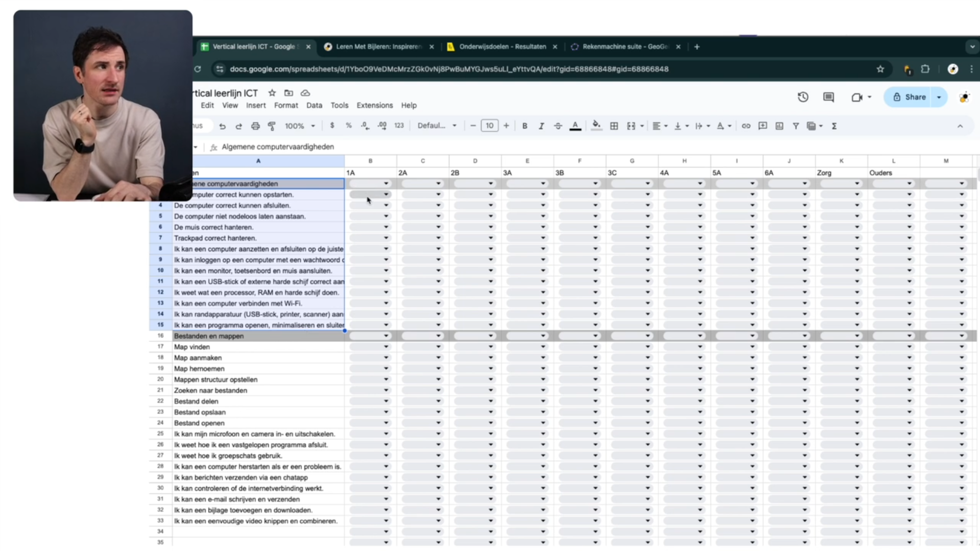Expand the Default font dropdown
Image resolution: width=980 pixels, height=551 pixels.
click(437, 126)
